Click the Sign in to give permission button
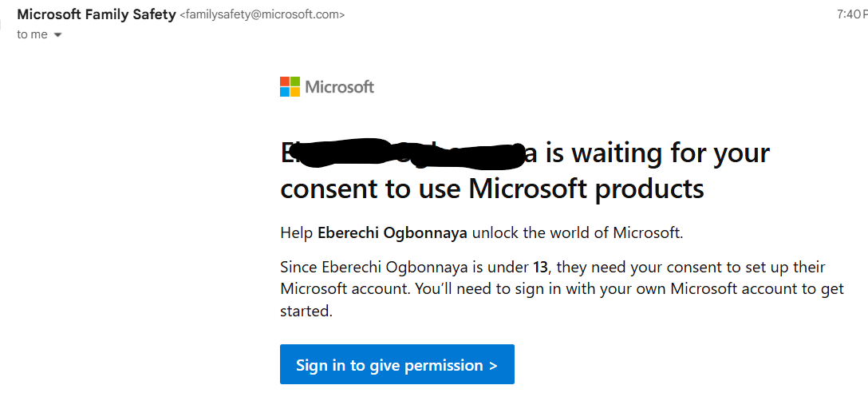The image size is (868, 397). point(397,364)
